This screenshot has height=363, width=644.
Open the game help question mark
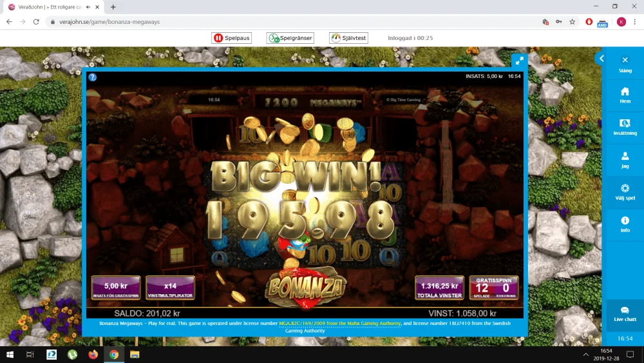click(x=92, y=77)
